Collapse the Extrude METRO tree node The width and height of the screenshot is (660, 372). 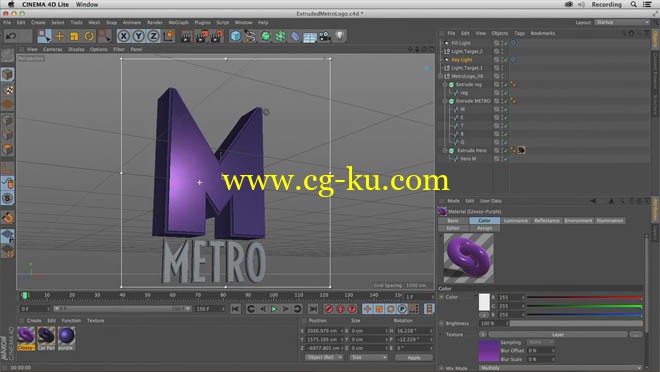(x=445, y=101)
